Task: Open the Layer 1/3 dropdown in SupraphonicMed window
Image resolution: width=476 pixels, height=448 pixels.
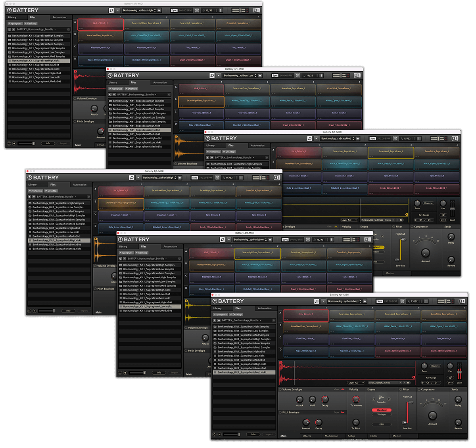Action: pyautogui.click(x=356, y=383)
